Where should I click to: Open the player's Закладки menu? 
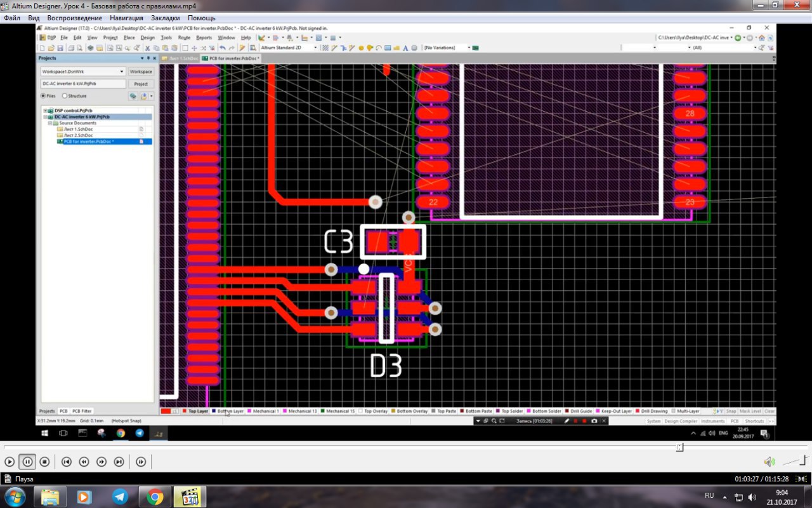(166, 18)
